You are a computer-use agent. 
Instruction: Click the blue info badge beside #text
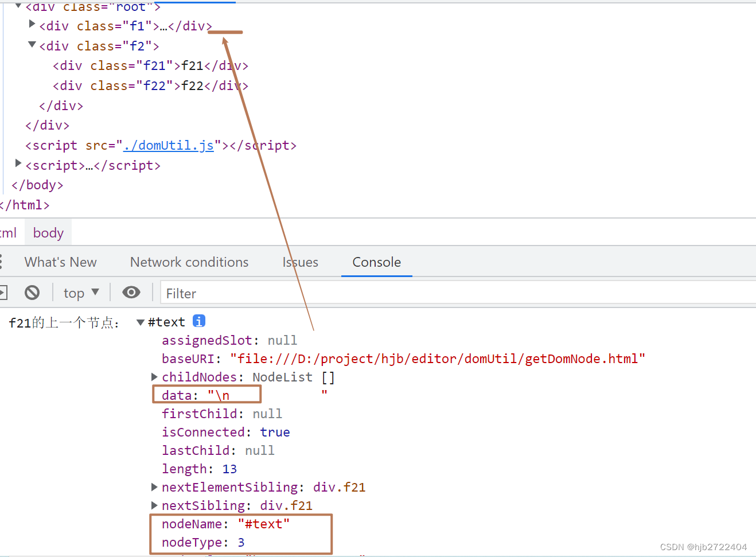[x=199, y=321]
